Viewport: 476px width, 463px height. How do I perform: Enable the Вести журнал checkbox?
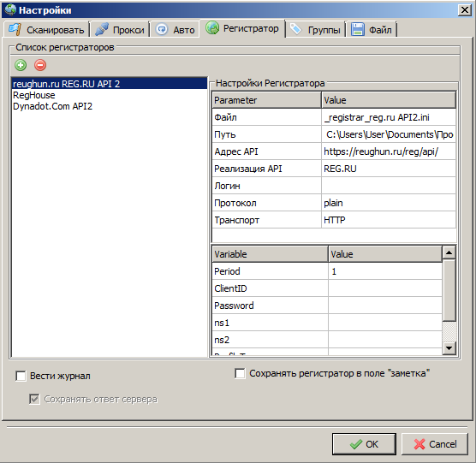coord(21,376)
